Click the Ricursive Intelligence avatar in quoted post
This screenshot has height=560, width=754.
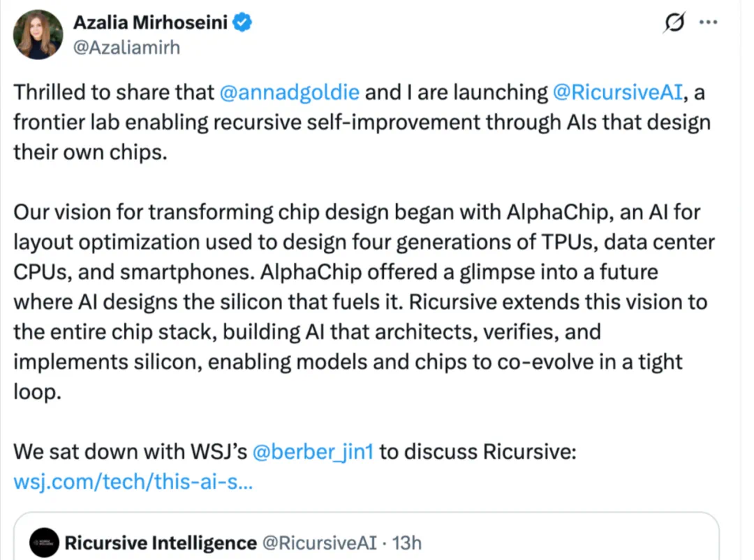tap(43, 543)
